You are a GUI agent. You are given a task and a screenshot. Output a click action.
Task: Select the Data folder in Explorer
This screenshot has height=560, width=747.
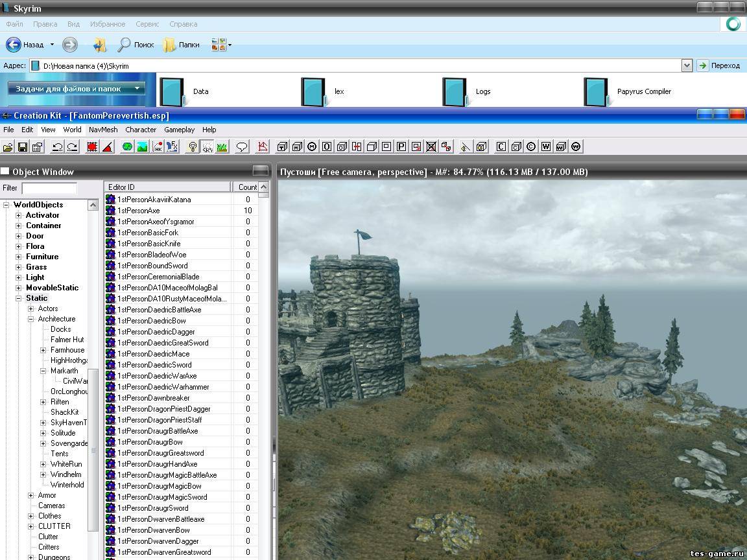pyautogui.click(x=184, y=91)
